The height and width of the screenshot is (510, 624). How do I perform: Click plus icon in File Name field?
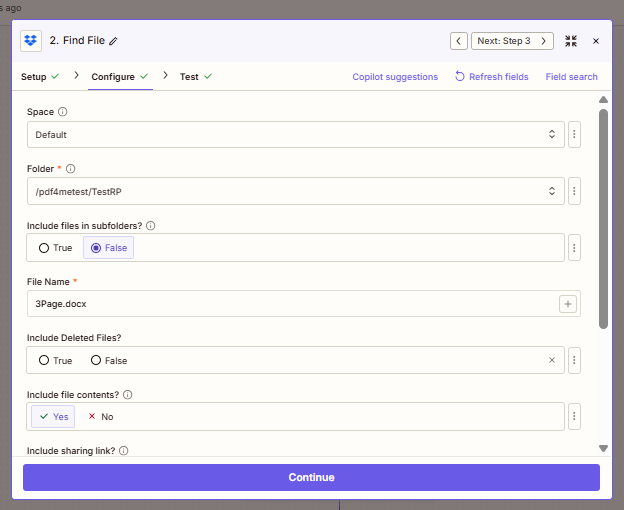567,304
